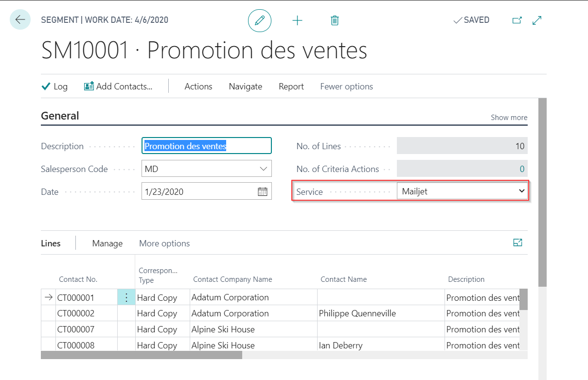The width and height of the screenshot is (588, 380).
Task: Open the No. of Criteria Actions value
Action: click(462, 169)
